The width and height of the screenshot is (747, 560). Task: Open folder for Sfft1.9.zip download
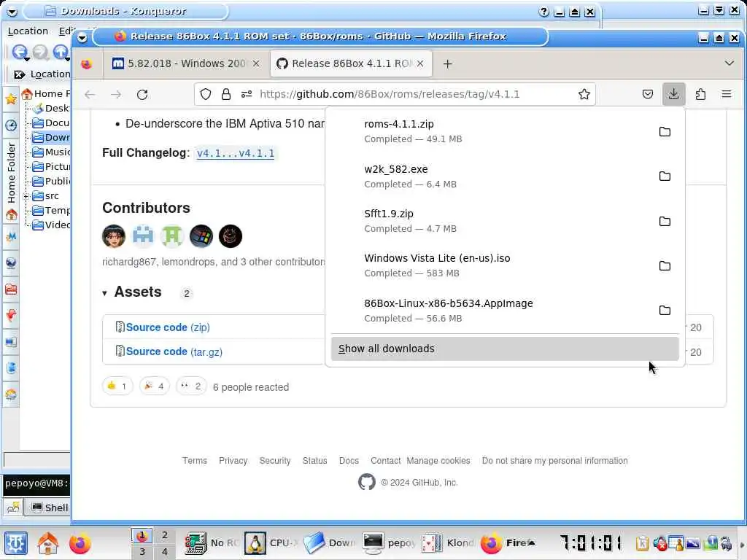[665, 222]
